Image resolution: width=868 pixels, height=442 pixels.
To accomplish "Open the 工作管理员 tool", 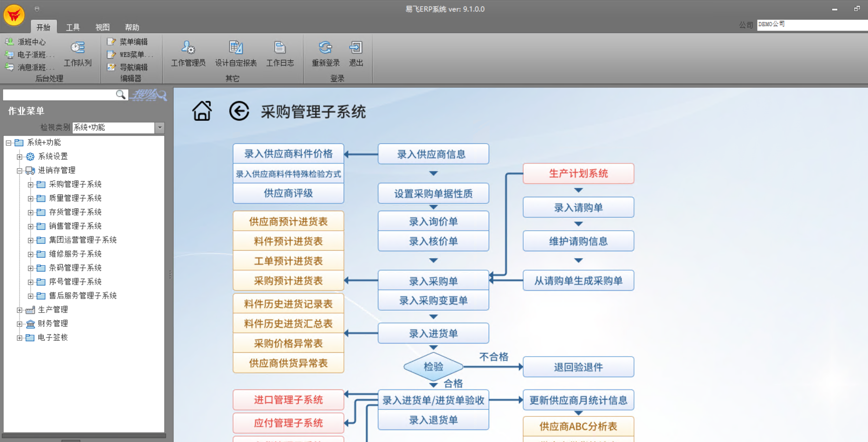I will click(x=188, y=53).
